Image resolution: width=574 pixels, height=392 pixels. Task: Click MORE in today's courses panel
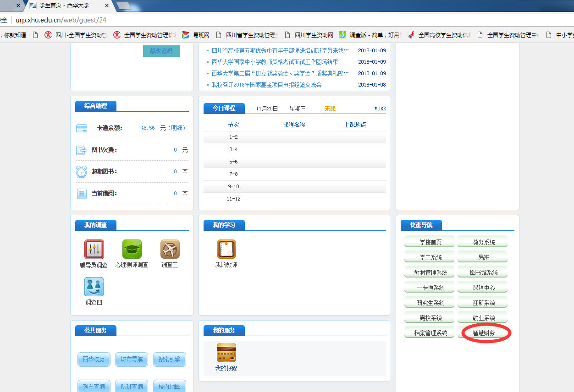point(380,109)
